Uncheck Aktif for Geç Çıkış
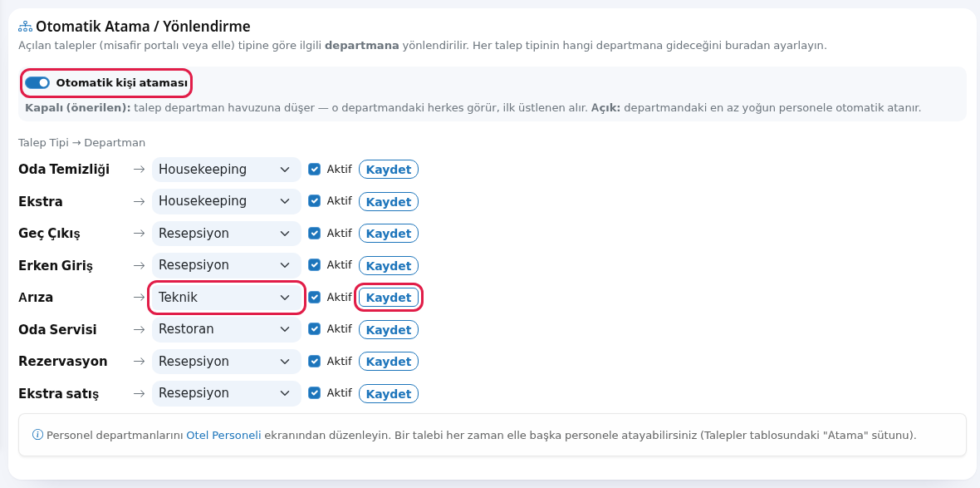 click(315, 233)
